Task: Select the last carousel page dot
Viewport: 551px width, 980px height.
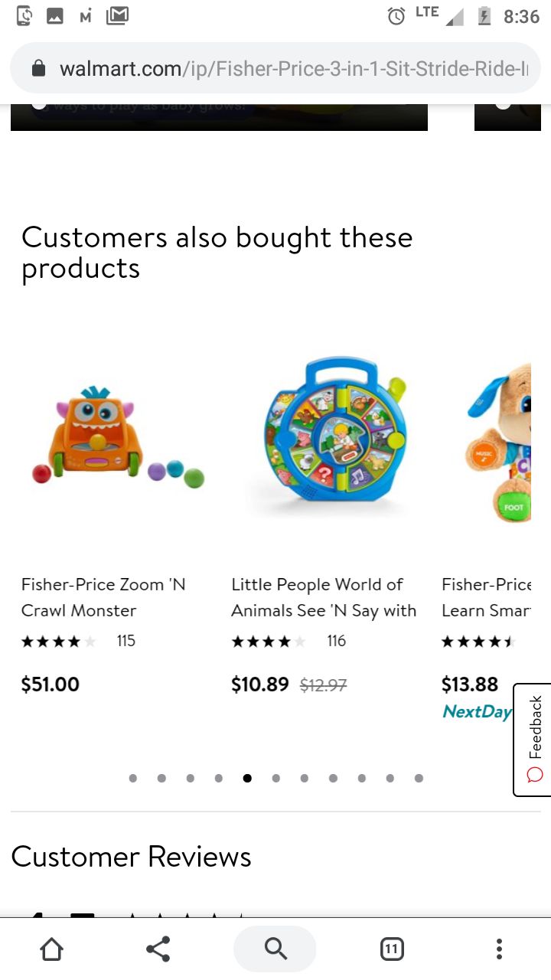Action: click(x=419, y=778)
